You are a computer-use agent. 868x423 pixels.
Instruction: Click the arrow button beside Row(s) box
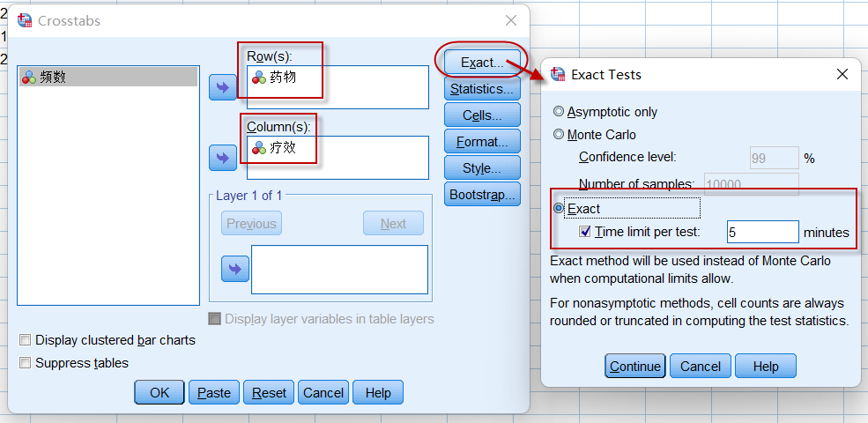(222, 87)
